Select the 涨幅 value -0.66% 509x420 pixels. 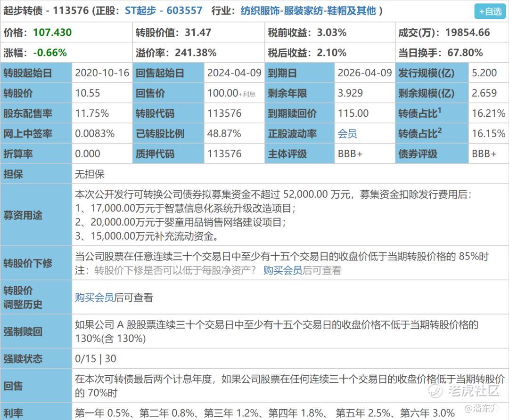point(50,53)
